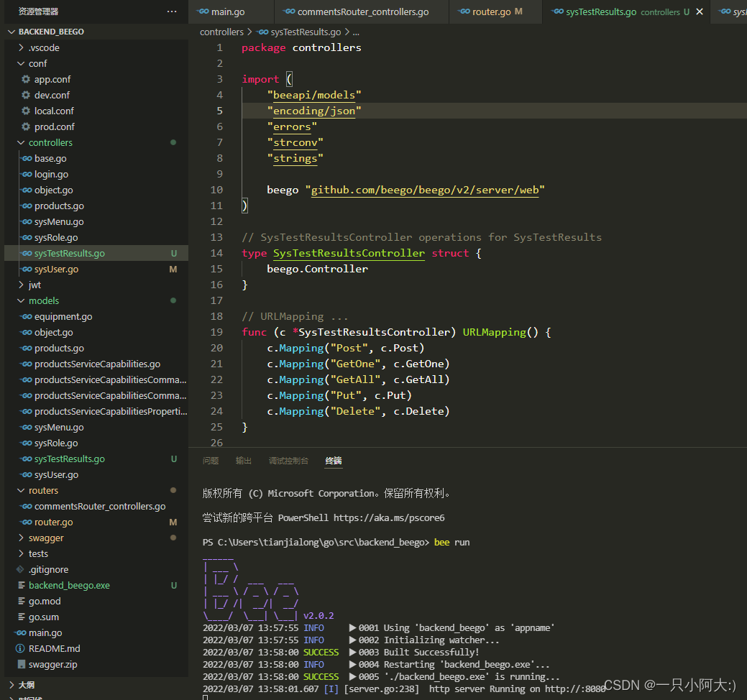
Task: Click Go icon of equipment.go
Action: click(x=26, y=316)
